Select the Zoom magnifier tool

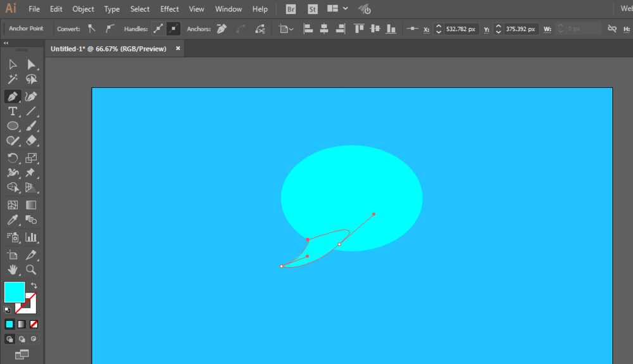coord(31,270)
